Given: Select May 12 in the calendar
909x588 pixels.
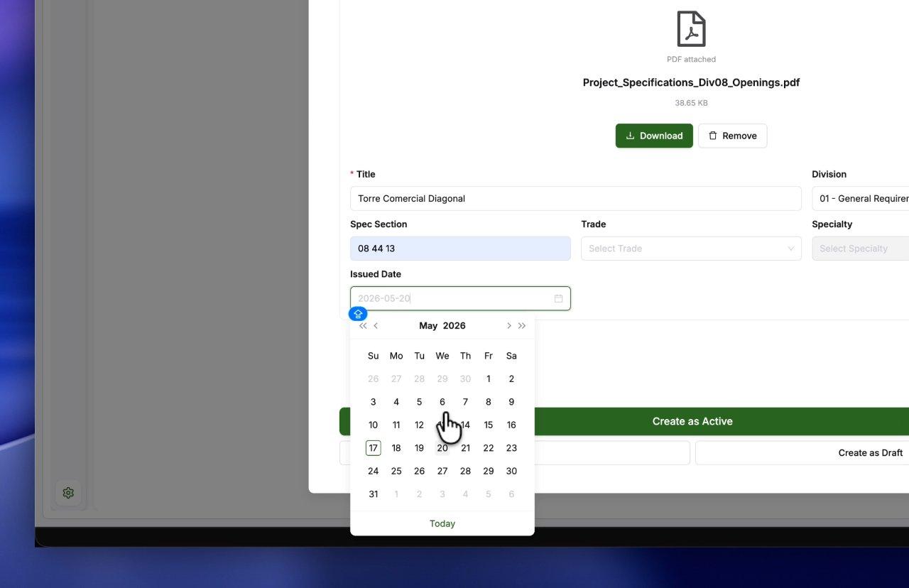Looking at the screenshot, I should (420, 425).
